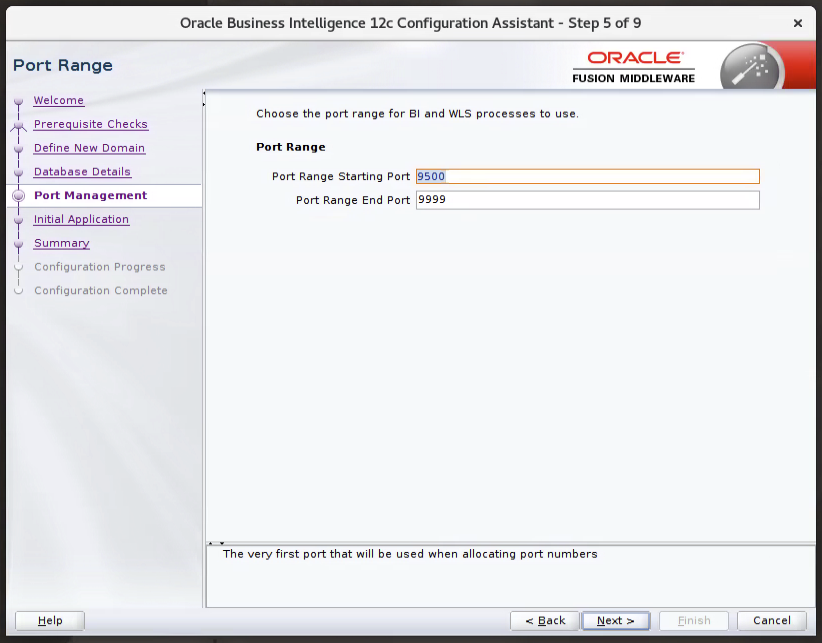
Task: Click the message pane collapse arrows
Action: tap(216, 543)
